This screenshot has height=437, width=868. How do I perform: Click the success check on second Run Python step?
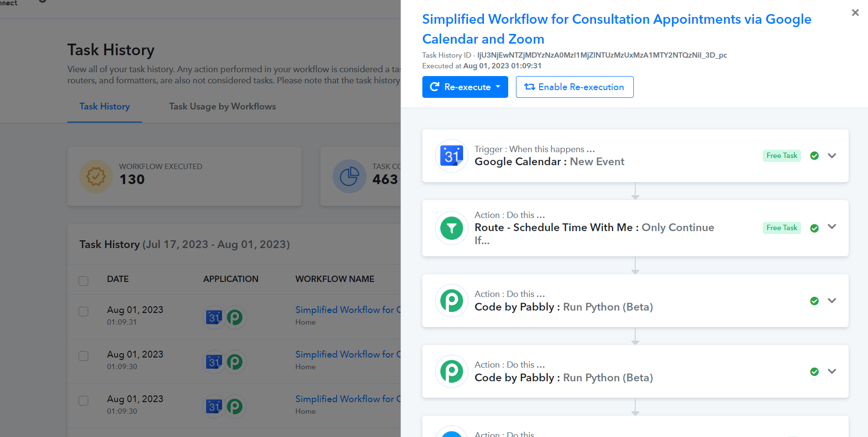(815, 372)
